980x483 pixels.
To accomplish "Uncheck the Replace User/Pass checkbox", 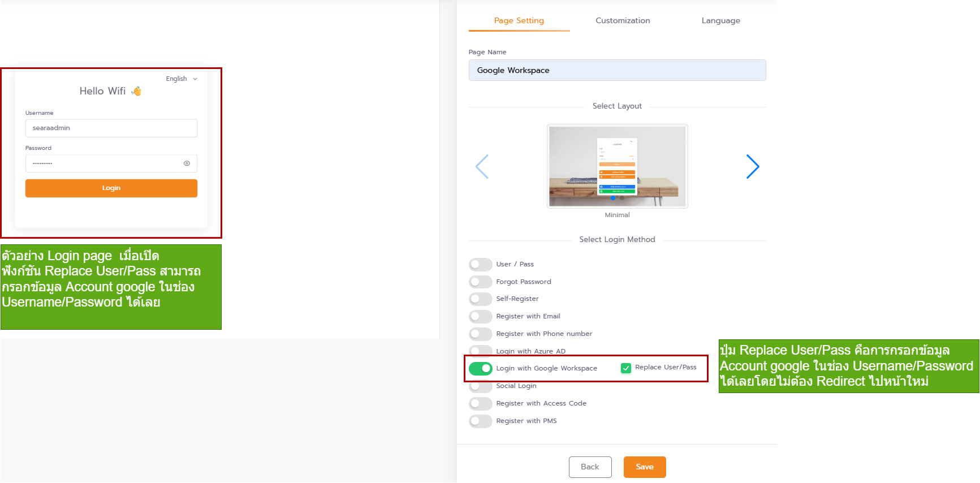I will [x=625, y=368].
